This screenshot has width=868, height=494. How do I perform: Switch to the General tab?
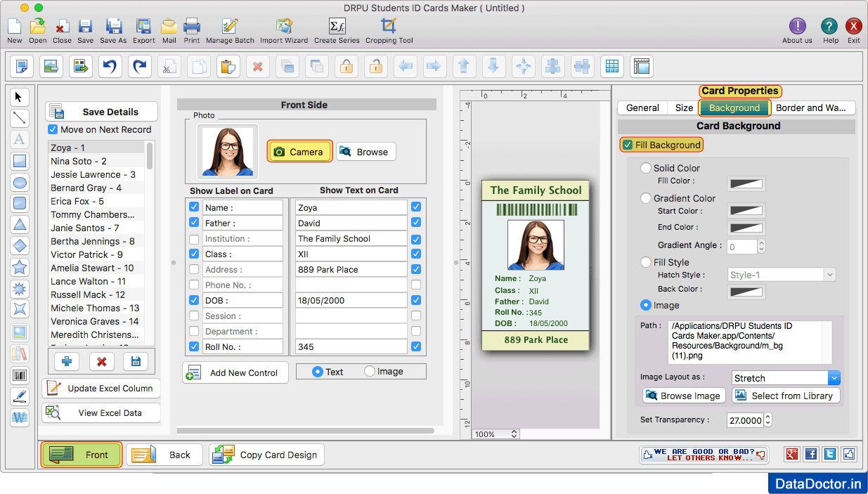pos(642,108)
